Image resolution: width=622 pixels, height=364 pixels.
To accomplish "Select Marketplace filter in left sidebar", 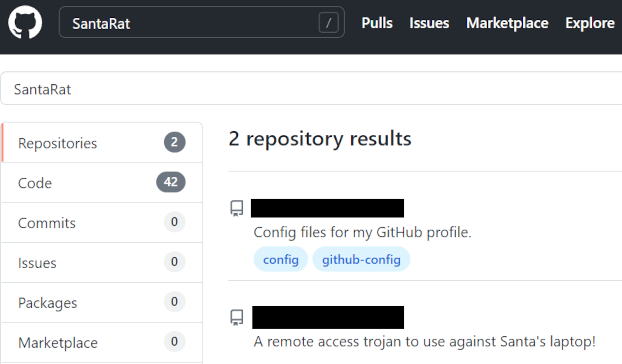I will 102,343.
